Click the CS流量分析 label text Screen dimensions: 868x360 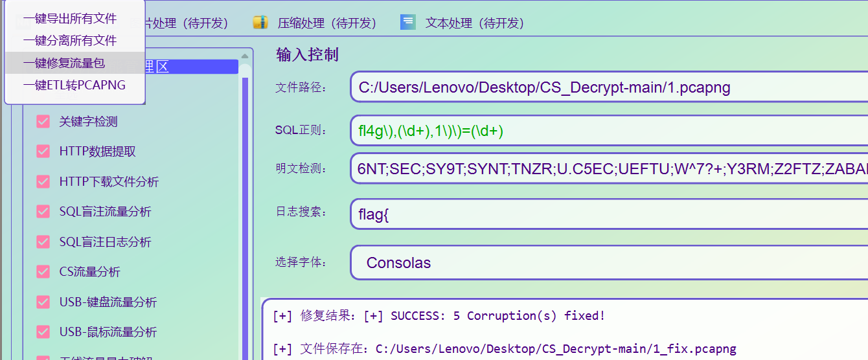(89, 271)
